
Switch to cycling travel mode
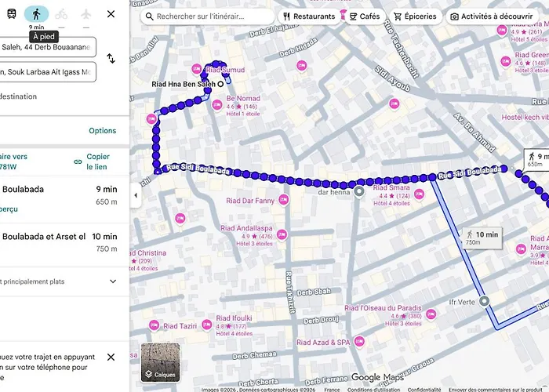click(61, 14)
